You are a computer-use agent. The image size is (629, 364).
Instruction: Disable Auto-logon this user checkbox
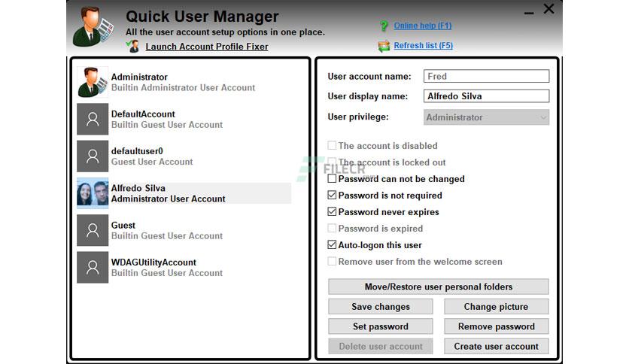click(332, 244)
